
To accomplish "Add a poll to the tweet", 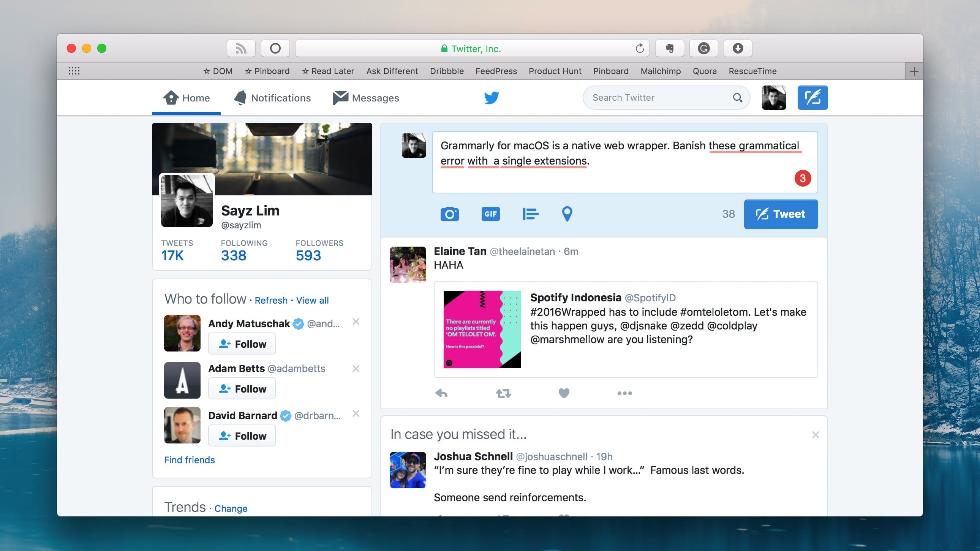I will pos(530,214).
